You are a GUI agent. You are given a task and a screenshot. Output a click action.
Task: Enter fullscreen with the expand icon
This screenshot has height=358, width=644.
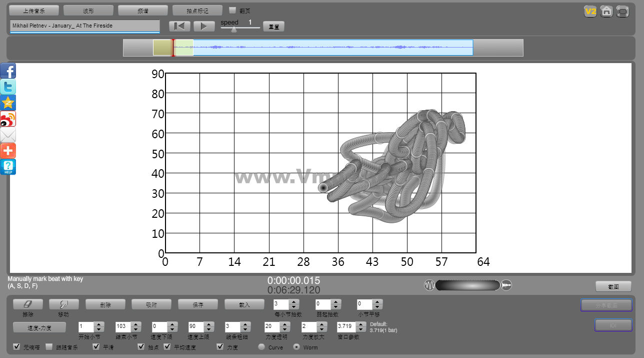point(622,11)
